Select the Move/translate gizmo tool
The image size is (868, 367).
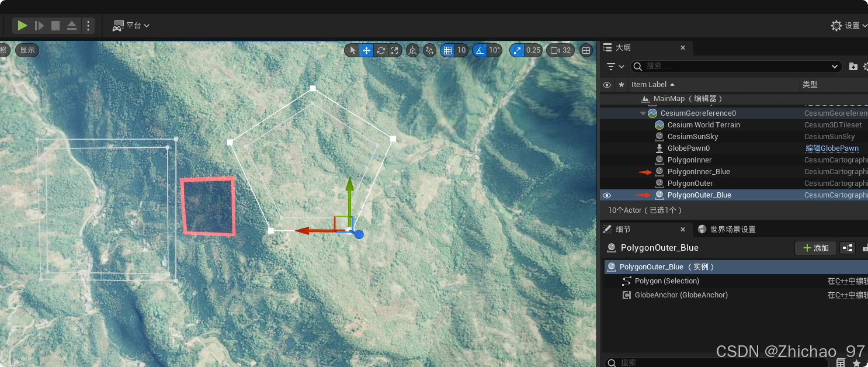coord(366,50)
